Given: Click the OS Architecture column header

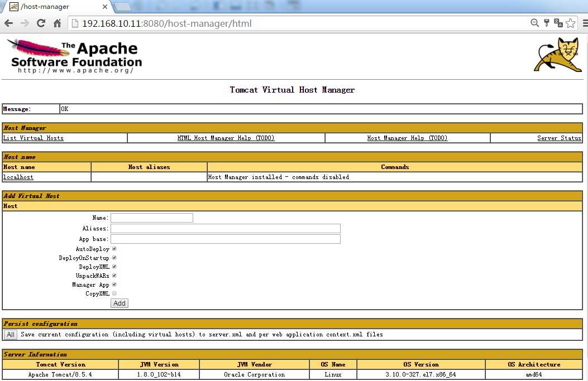Looking at the screenshot, I should click(x=534, y=364).
